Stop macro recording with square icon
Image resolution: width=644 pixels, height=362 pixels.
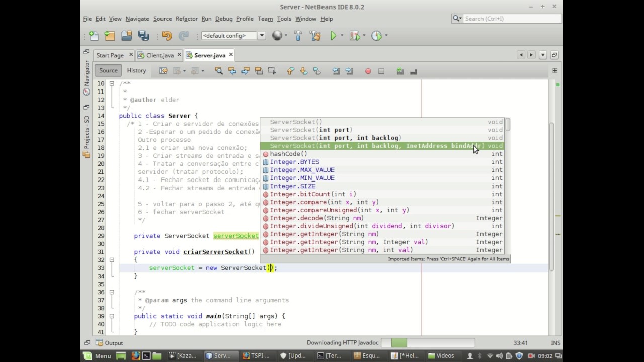tap(381, 71)
